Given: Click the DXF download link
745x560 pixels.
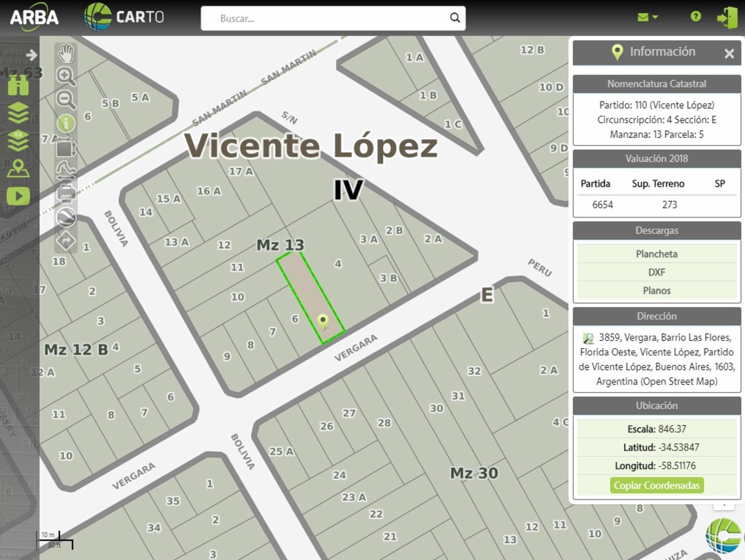Looking at the screenshot, I should click(x=656, y=272).
